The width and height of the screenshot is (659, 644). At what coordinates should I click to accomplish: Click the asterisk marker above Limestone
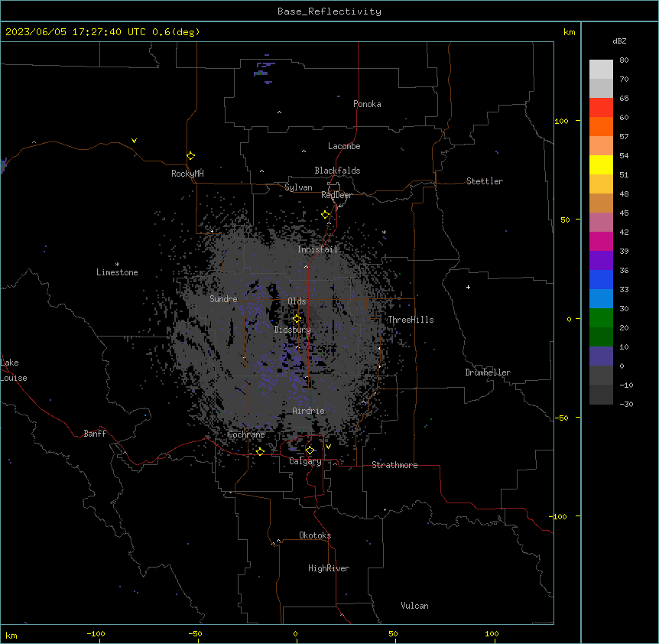point(117,265)
